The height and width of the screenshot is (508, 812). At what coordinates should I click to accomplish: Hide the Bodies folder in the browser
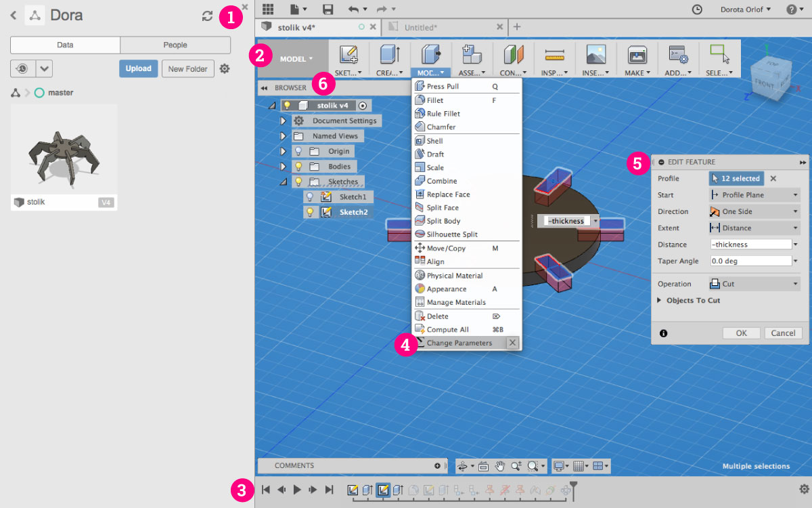coord(298,166)
